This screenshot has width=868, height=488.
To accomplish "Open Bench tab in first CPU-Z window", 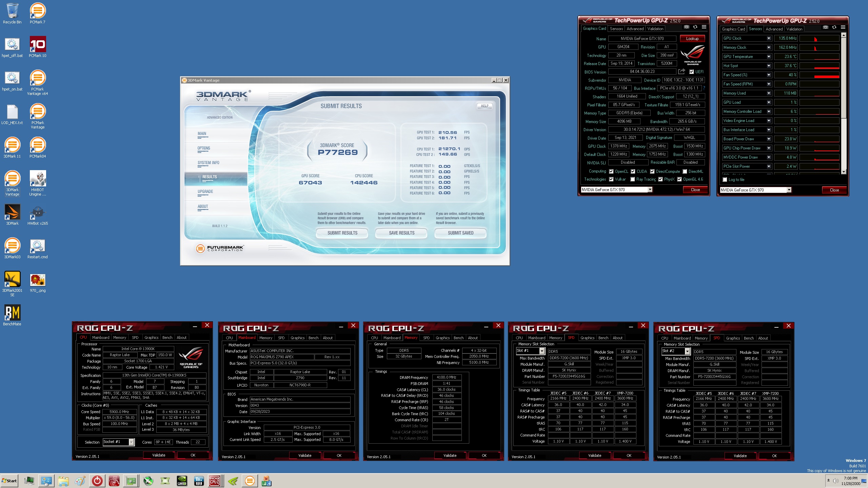I will (167, 338).
